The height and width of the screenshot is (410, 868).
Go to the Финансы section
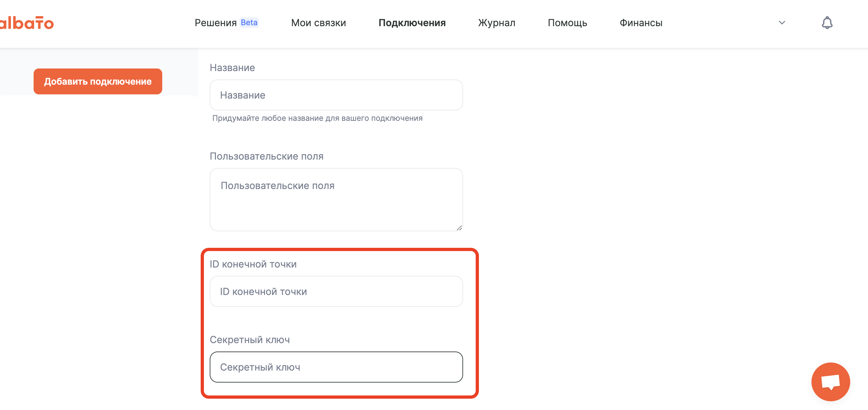click(640, 23)
